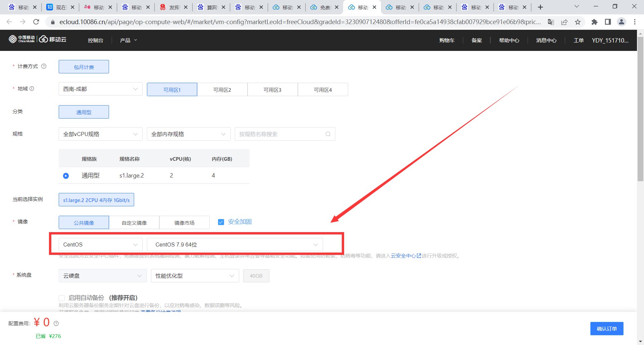
Task: Close the active 移动 tab
Action: pyautogui.click(x=374, y=7)
